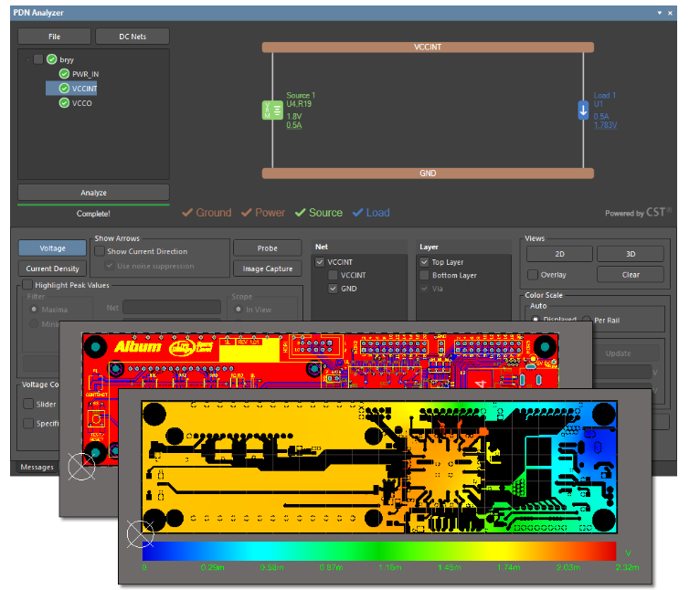The width and height of the screenshot is (700, 590).
Task: Click the green check icon beside PWR_IN
Action: 64,74
